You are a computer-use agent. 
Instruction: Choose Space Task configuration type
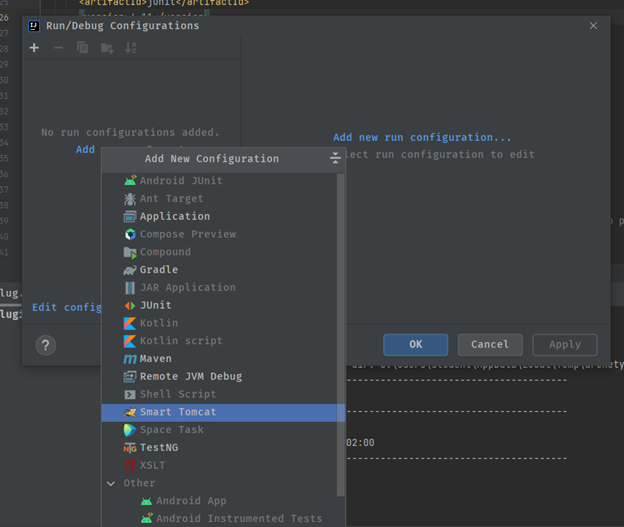(x=223, y=430)
